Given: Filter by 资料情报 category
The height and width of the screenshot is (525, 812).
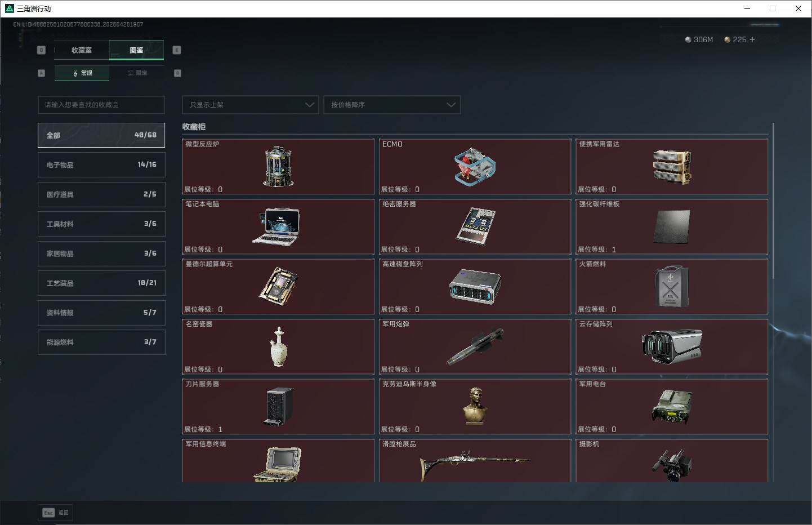Looking at the screenshot, I should [101, 313].
